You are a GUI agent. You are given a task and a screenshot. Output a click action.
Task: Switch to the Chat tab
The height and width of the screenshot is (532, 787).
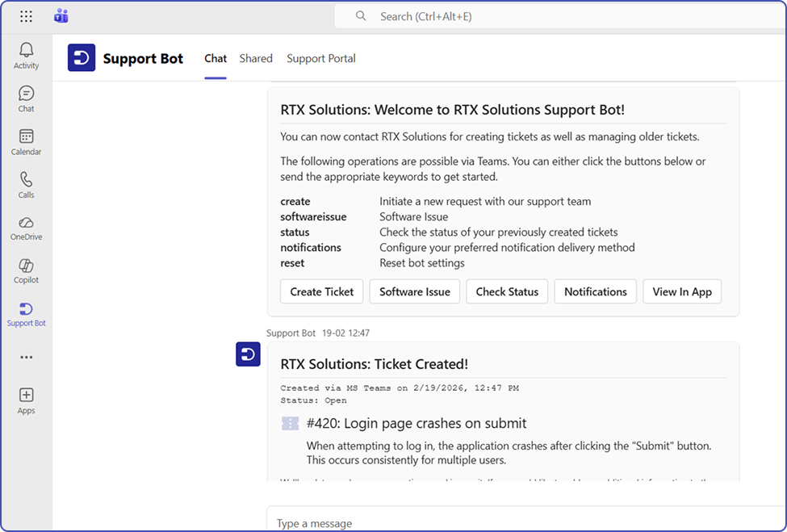pyautogui.click(x=216, y=58)
